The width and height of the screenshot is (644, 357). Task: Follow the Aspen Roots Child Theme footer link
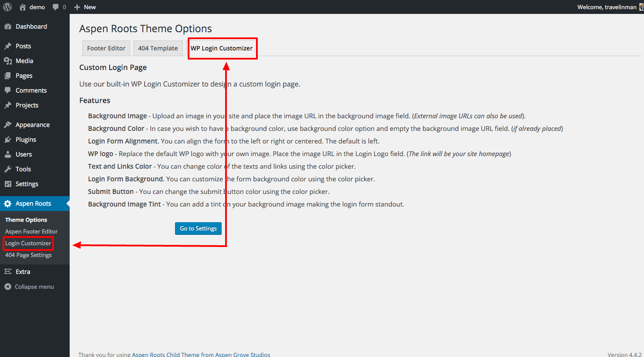pyautogui.click(x=201, y=354)
